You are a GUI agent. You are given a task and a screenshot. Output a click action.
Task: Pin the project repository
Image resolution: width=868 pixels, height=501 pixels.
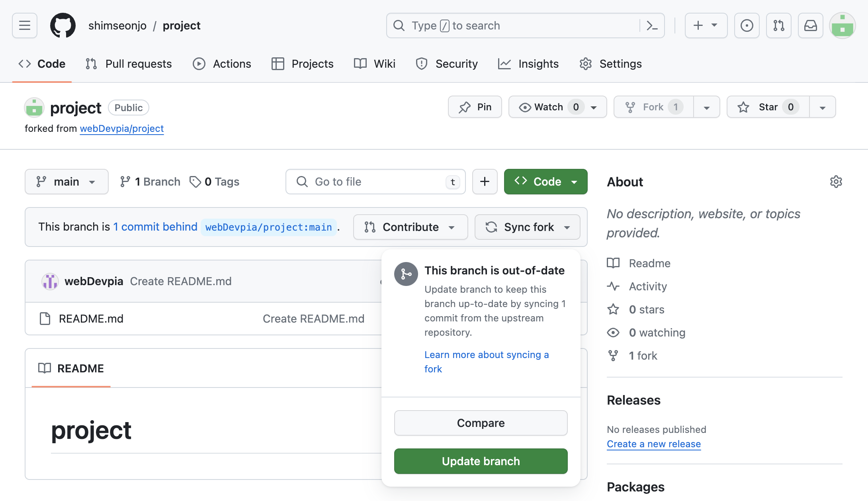coord(475,107)
